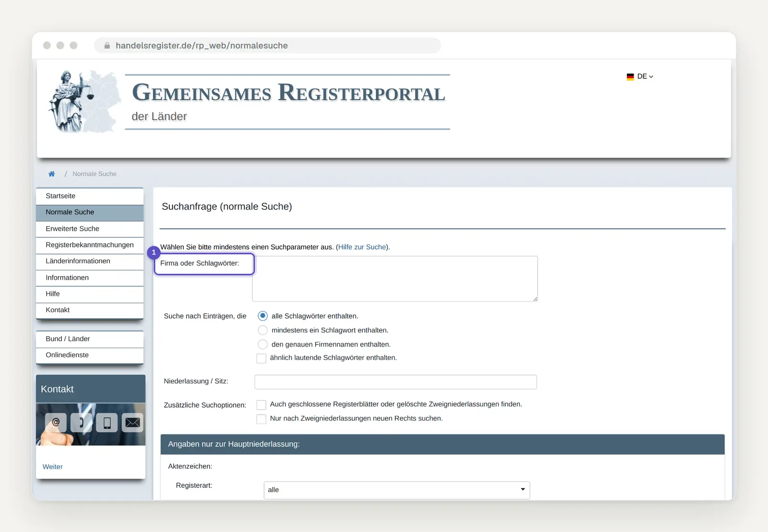Screen dimensions: 768x532
Task: Open the DE language selector
Action: point(640,76)
